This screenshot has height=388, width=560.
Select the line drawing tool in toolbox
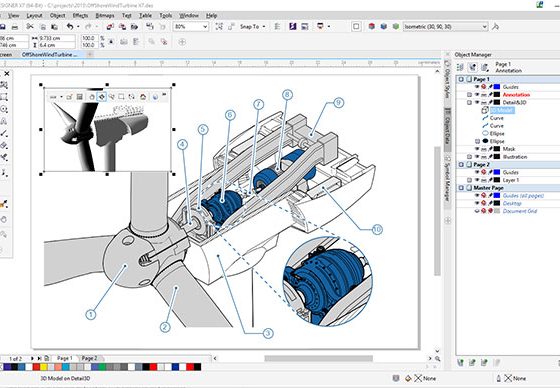[4, 133]
